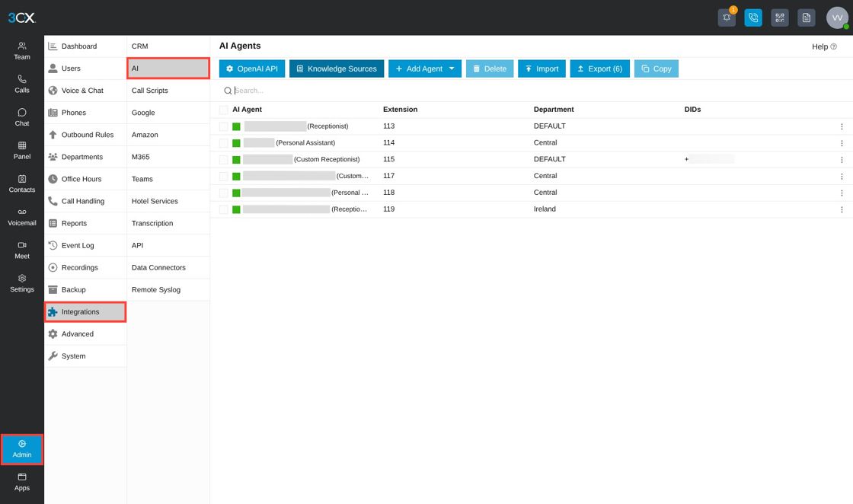Open row menu for extension 117
The image size is (853, 504).
click(x=842, y=176)
